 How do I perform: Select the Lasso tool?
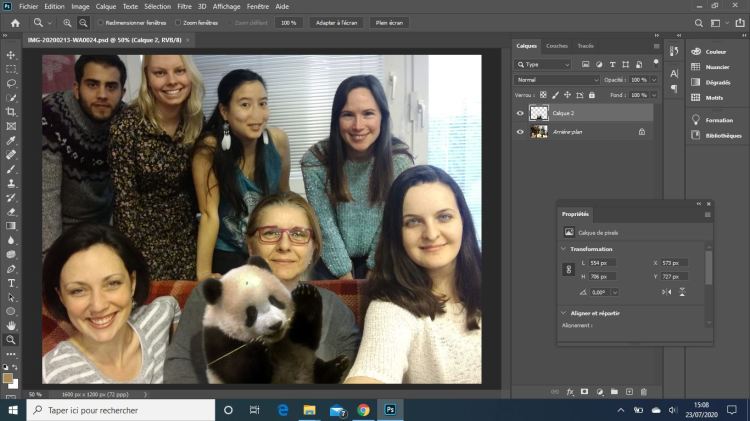(11, 83)
